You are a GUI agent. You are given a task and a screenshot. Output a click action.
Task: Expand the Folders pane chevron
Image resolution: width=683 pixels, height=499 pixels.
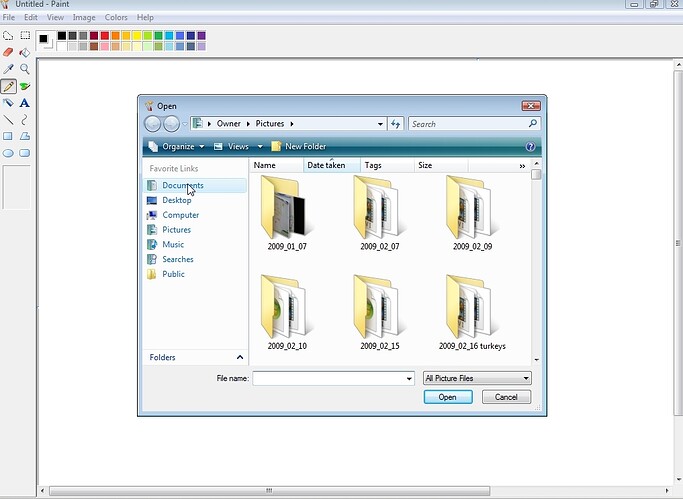[x=240, y=357]
